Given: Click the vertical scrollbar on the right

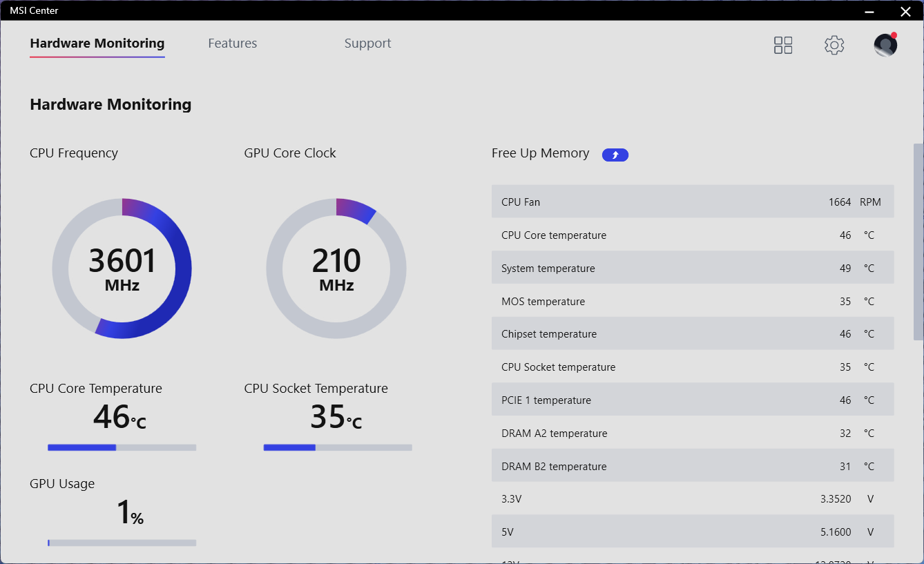Looking at the screenshot, I should click(x=918, y=242).
